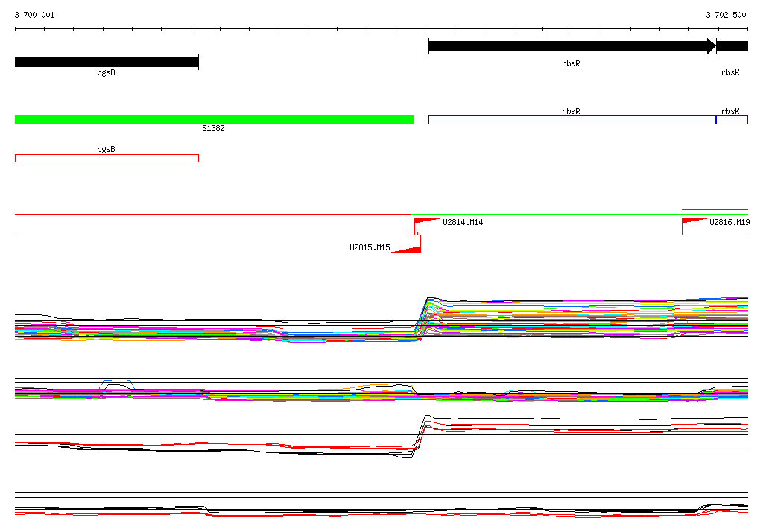Select the green S1382 segment bar
763x532 pixels.
[215, 120]
